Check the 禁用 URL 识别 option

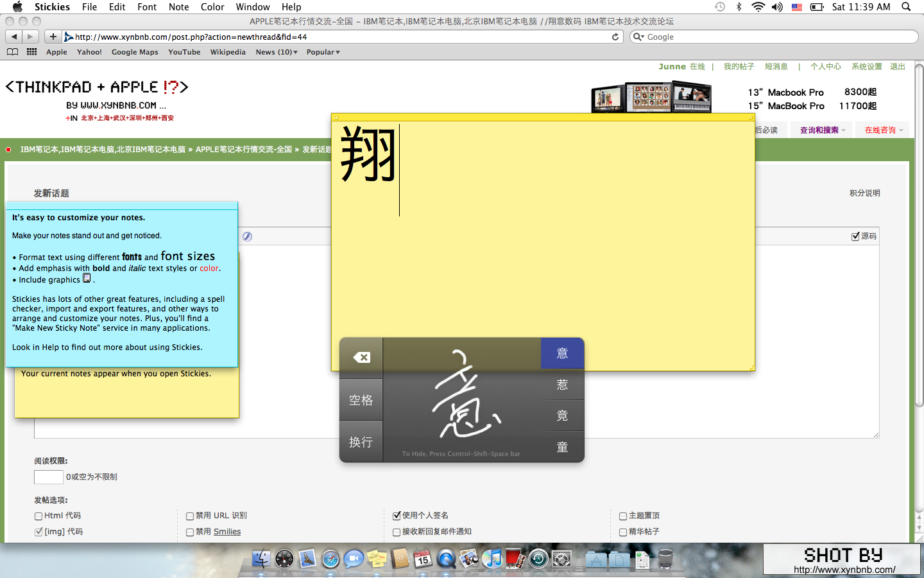[x=190, y=516]
